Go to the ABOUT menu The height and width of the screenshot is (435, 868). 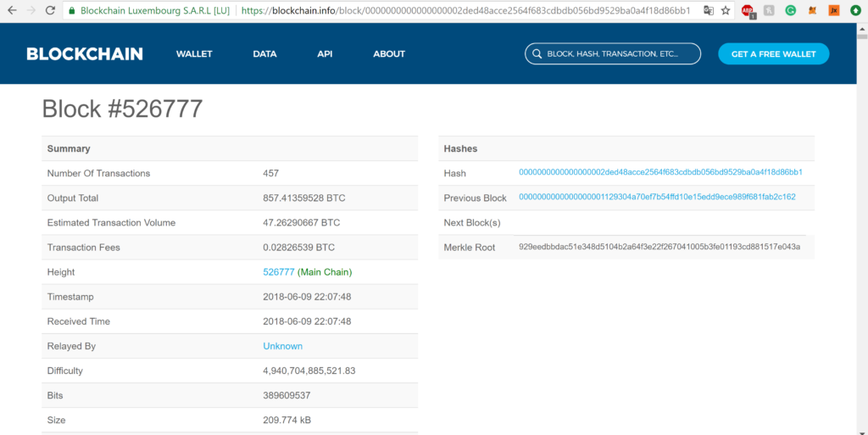pyautogui.click(x=389, y=54)
